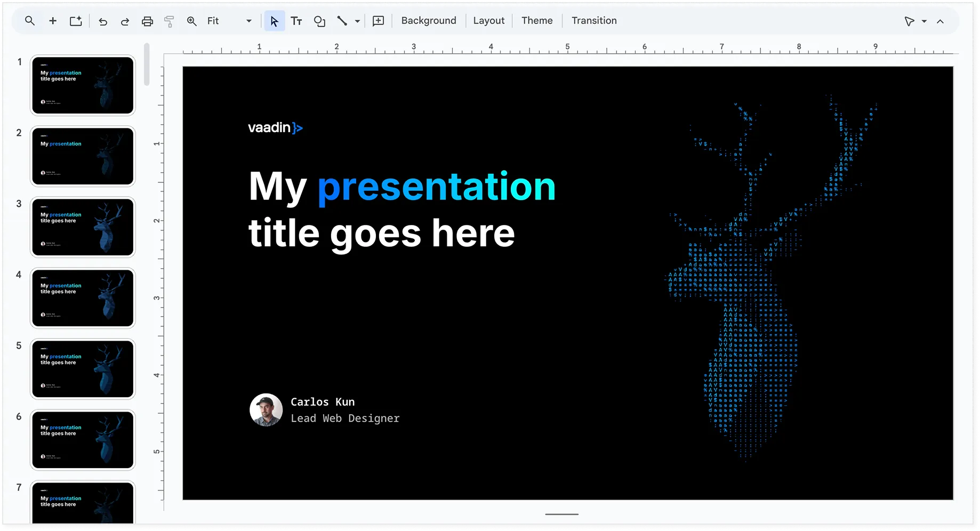Open the Transition panel

[594, 21]
